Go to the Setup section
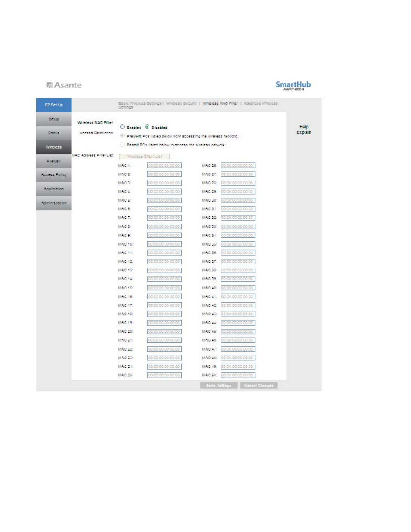411x532 pixels. coord(53,119)
